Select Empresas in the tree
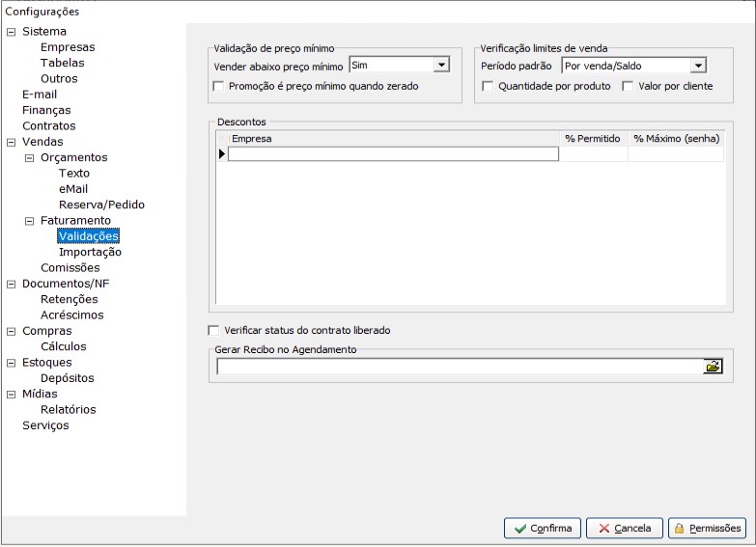The image size is (756, 547). (x=68, y=47)
